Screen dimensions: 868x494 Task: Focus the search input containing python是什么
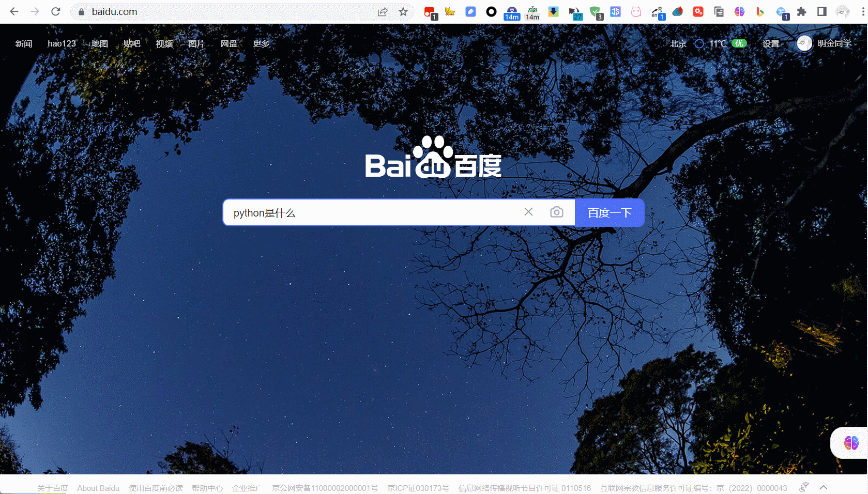click(x=372, y=212)
